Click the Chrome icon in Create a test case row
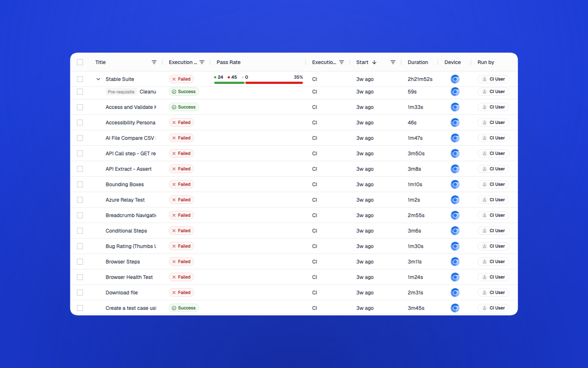This screenshot has height=368, width=588. tap(455, 308)
